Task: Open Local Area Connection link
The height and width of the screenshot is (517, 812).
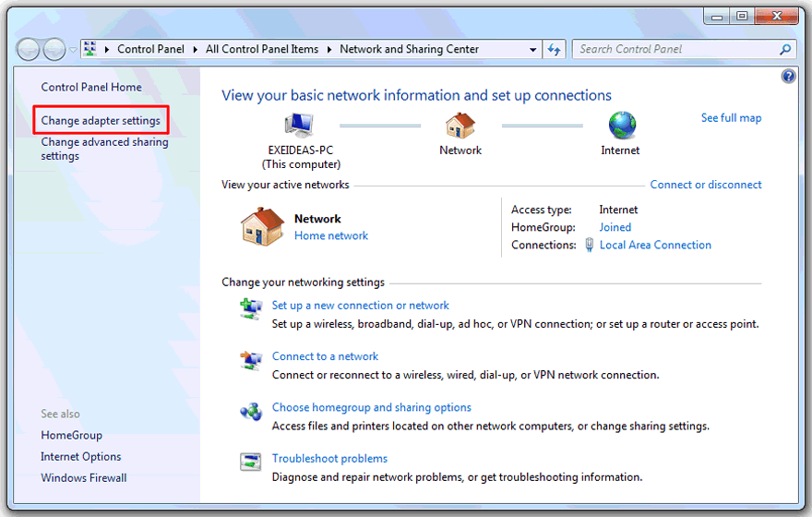Action: click(655, 245)
